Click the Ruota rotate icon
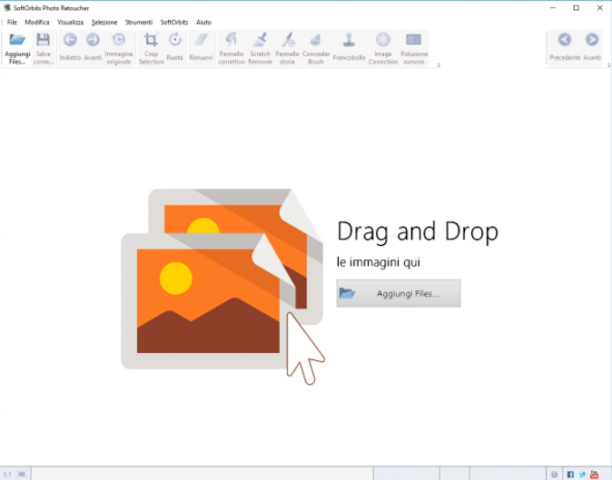Screen dimensions: 612x480 pyautogui.click(x=175, y=40)
